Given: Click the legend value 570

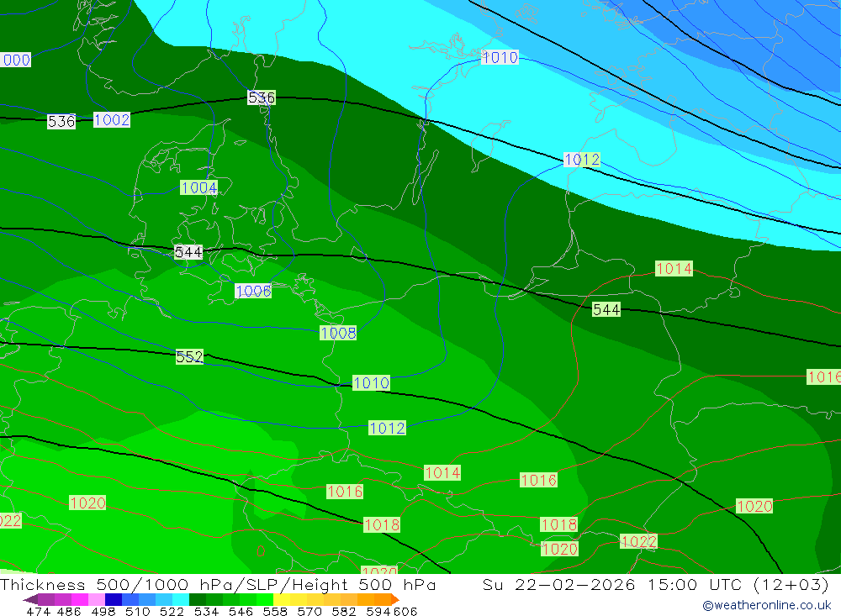Looking at the screenshot, I should [309, 611].
